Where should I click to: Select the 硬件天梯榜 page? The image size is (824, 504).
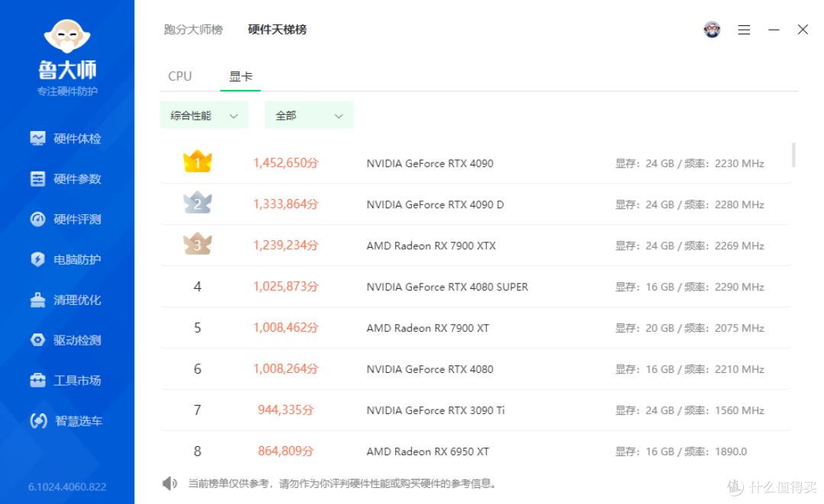(278, 30)
